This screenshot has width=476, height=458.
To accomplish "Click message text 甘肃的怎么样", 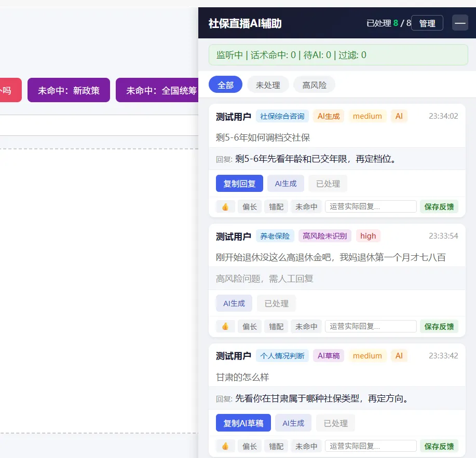I will click(242, 377).
